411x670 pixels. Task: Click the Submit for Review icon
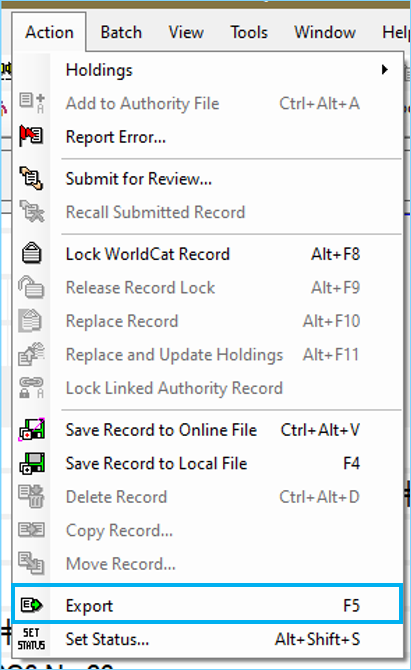tap(31, 178)
